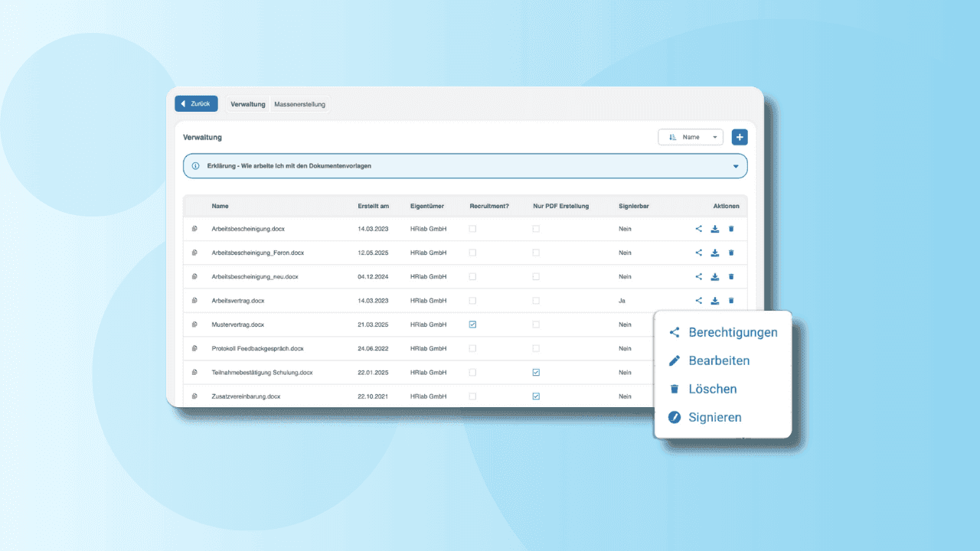Enable Recruitment checkbox for Zusatzvereinbarung.docx

coord(472,396)
